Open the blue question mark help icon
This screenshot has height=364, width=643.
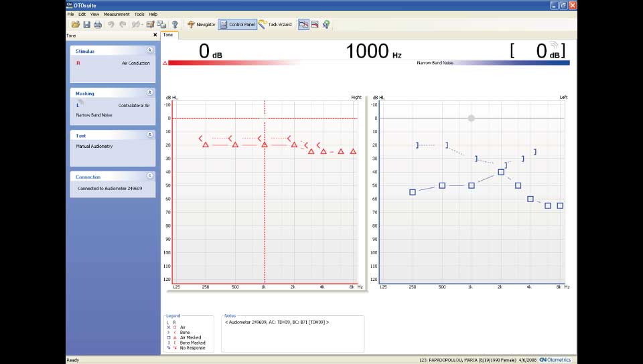click(175, 25)
